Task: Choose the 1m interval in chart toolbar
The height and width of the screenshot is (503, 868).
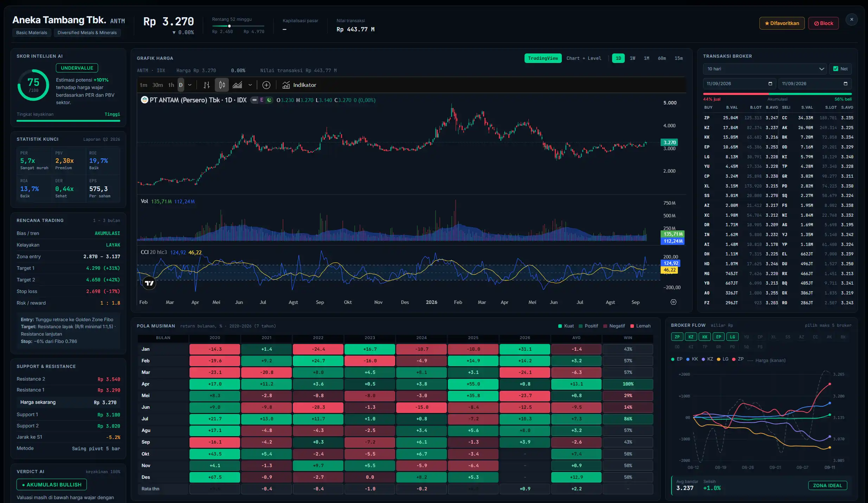Action: pyautogui.click(x=143, y=85)
